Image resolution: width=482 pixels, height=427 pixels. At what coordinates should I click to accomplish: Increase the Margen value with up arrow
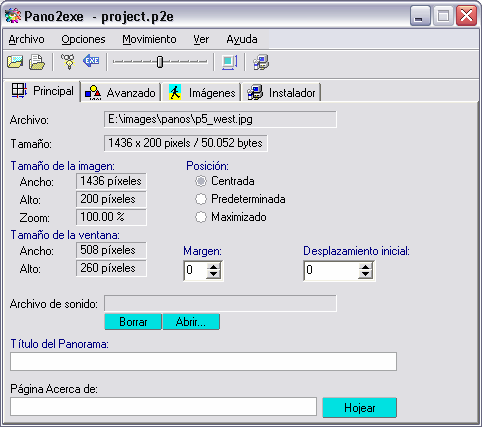(213, 266)
